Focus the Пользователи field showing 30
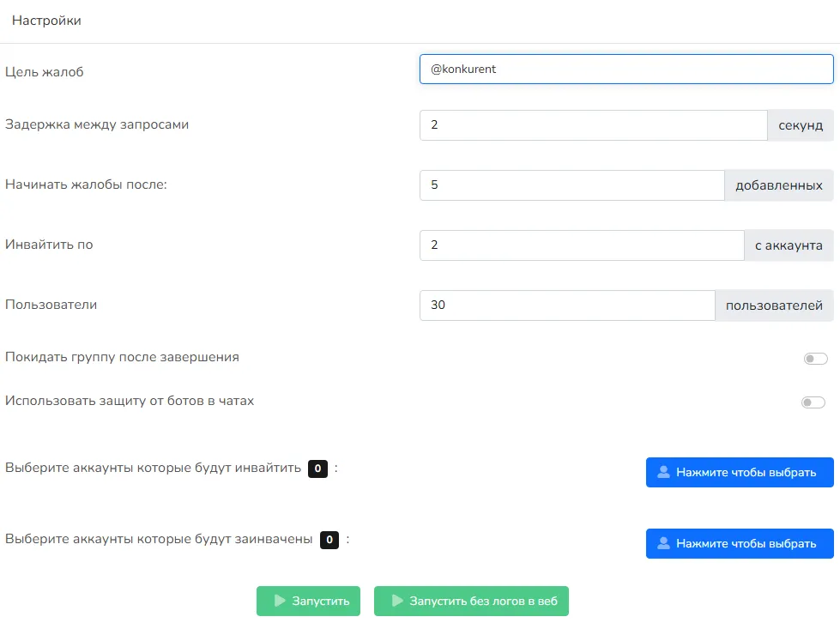Screen dimensions: 840x635 [566, 305]
